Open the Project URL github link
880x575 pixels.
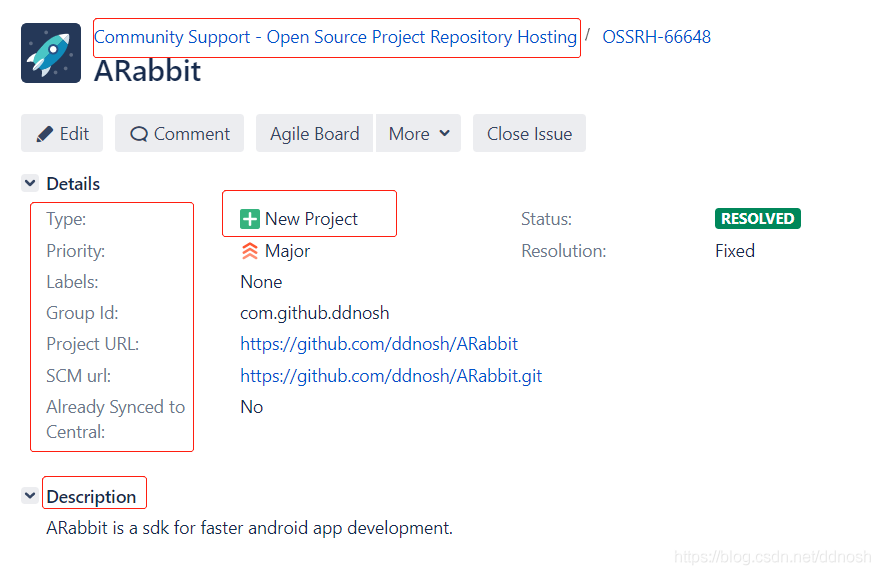pyautogui.click(x=379, y=344)
